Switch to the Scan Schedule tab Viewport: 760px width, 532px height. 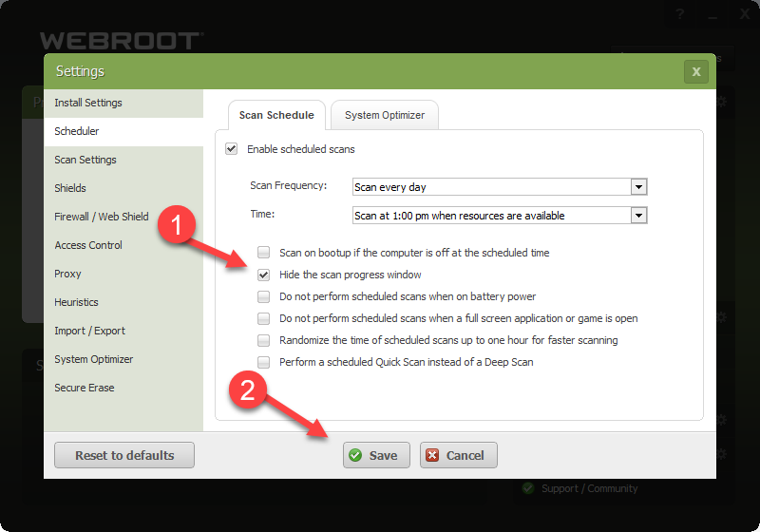[x=276, y=115]
